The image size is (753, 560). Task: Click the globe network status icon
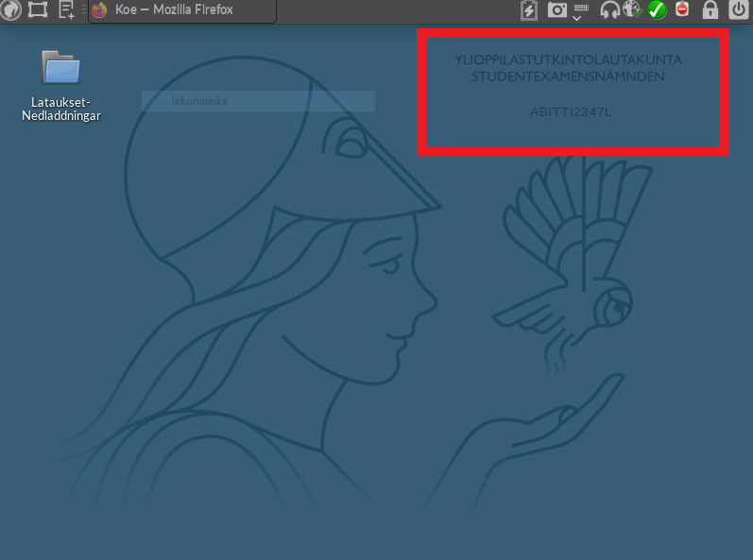tap(633, 10)
